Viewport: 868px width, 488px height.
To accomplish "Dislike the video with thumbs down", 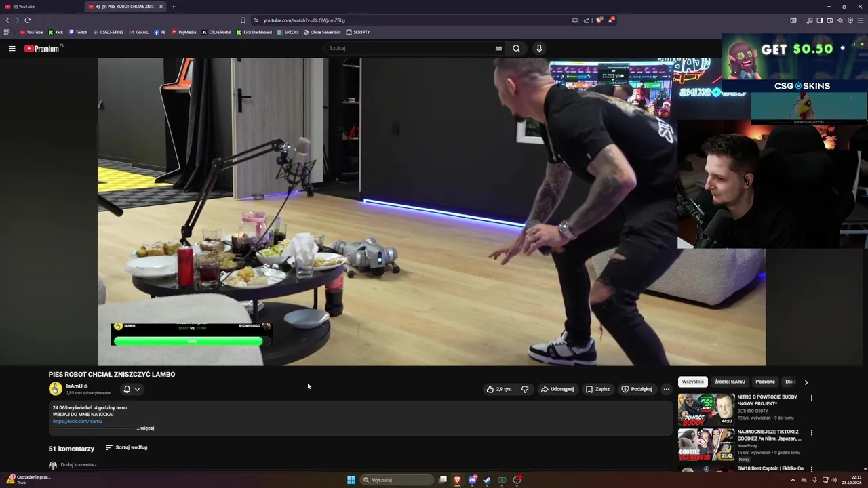I will point(525,389).
